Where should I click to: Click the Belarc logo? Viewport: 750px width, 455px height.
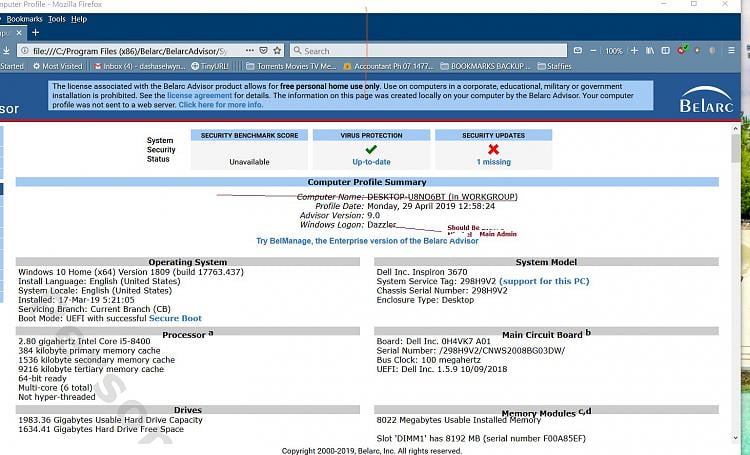706,100
